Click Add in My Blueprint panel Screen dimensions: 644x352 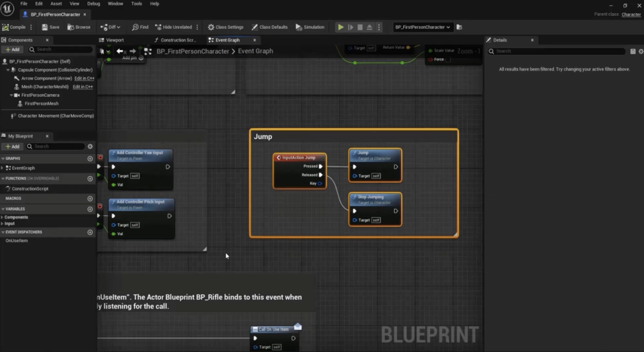12,146
